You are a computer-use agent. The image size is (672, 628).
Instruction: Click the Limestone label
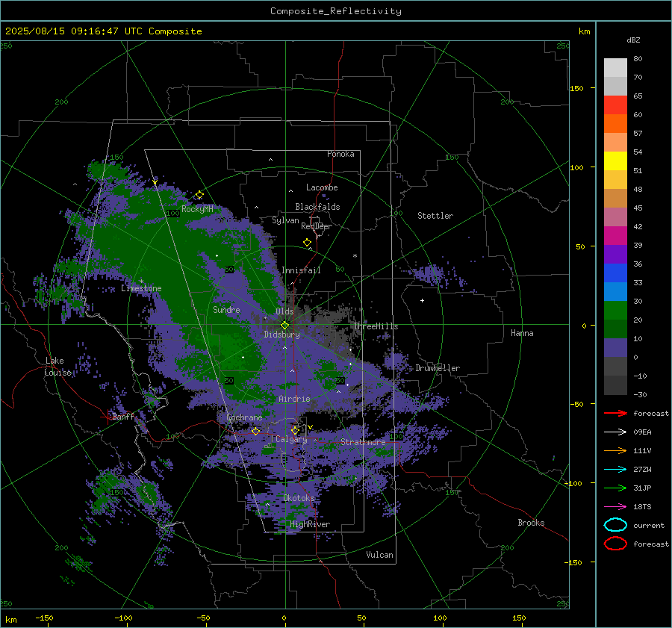pos(141,288)
